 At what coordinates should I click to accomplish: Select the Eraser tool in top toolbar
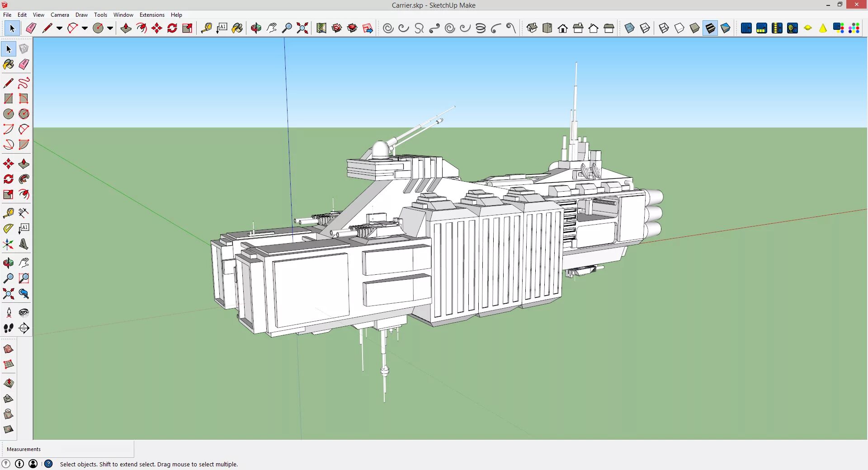tap(31, 28)
